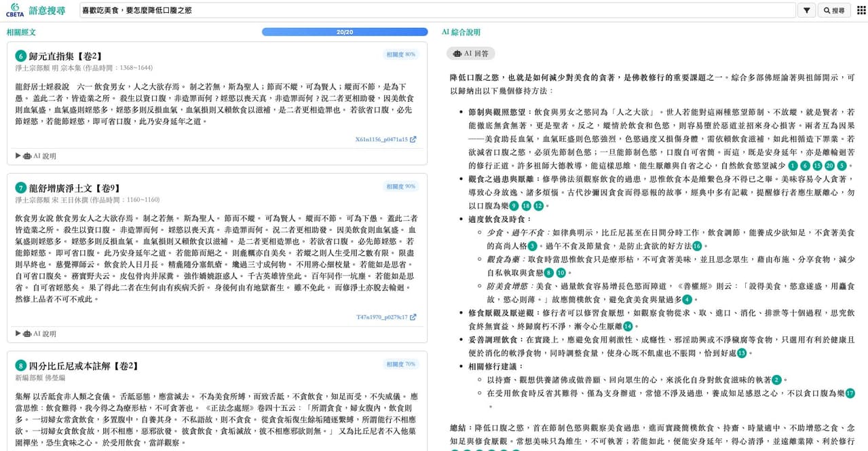Click citation badge 15 in the AI answer

[x=817, y=165]
